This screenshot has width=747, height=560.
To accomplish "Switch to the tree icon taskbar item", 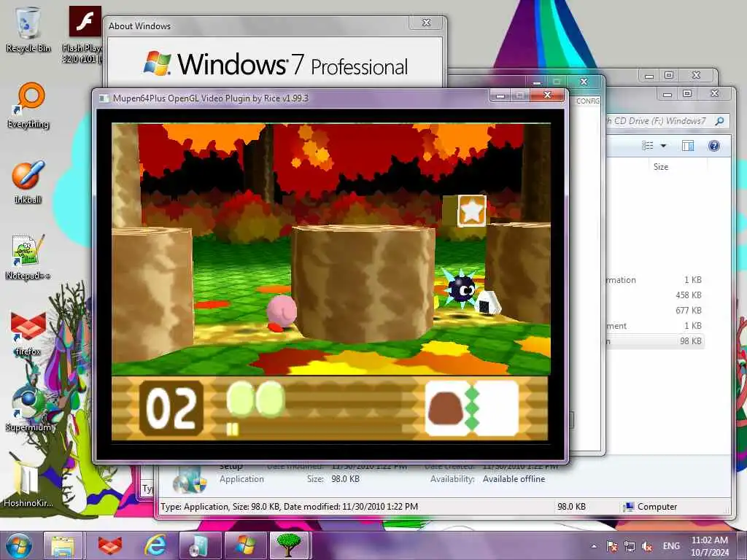I will tap(289, 545).
